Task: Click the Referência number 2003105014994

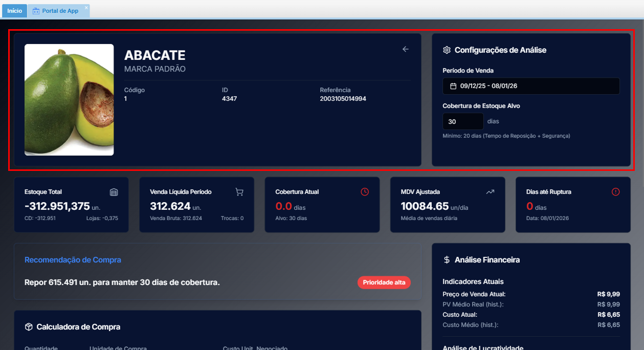Action: (343, 99)
